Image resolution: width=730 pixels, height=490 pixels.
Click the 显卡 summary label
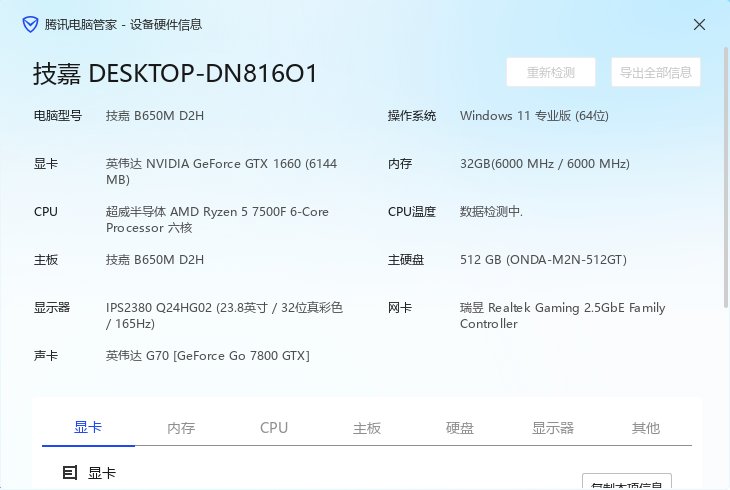pos(46,163)
